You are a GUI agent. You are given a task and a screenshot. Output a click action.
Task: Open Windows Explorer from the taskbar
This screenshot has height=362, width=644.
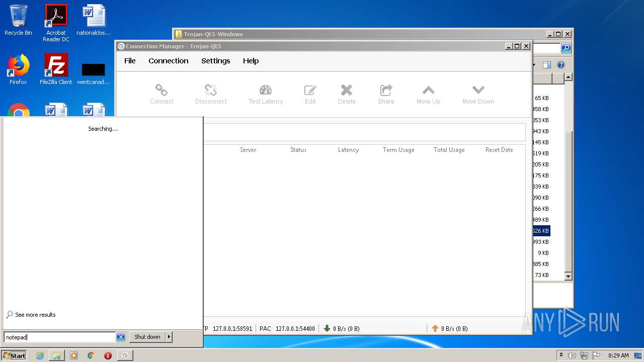click(57, 355)
